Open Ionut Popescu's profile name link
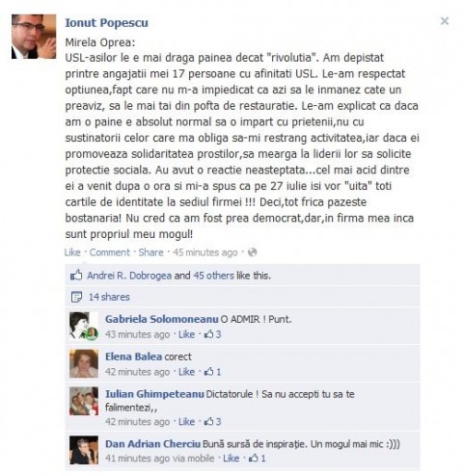 tap(106, 23)
